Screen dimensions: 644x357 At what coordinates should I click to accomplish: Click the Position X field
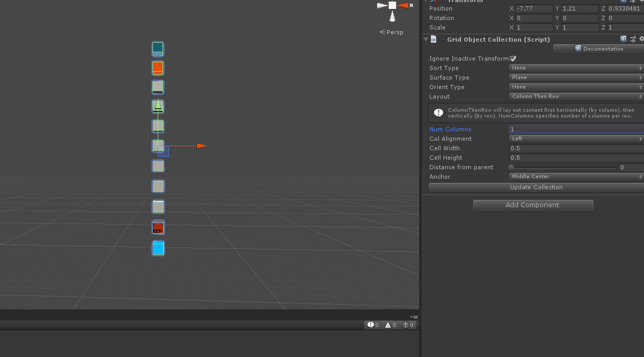click(x=534, y=8)
